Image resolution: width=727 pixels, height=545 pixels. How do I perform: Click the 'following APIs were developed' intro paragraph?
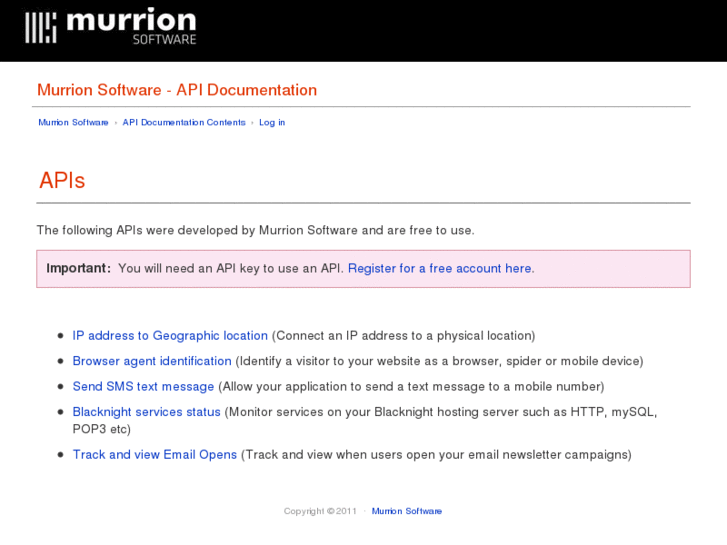[x=255, y=230]
